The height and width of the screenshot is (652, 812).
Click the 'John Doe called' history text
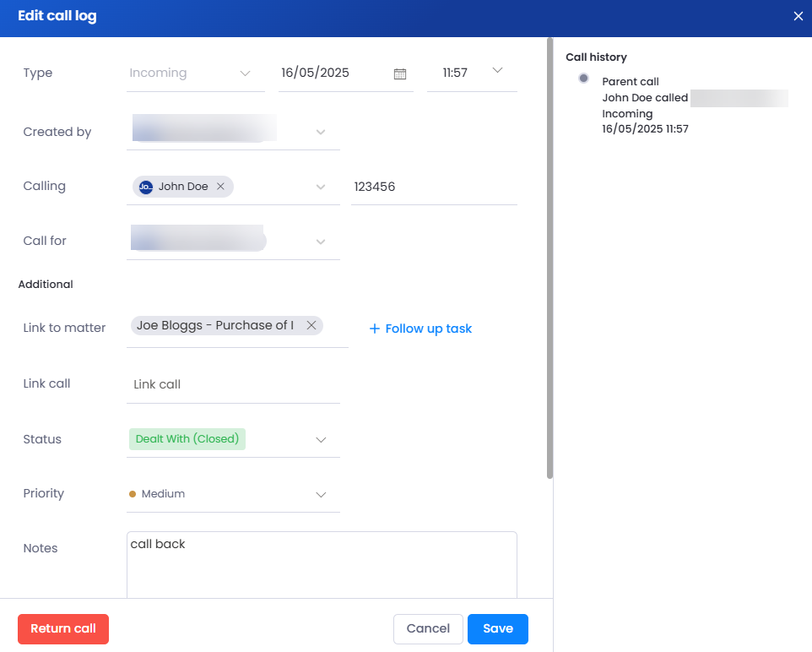coord(645,97)
